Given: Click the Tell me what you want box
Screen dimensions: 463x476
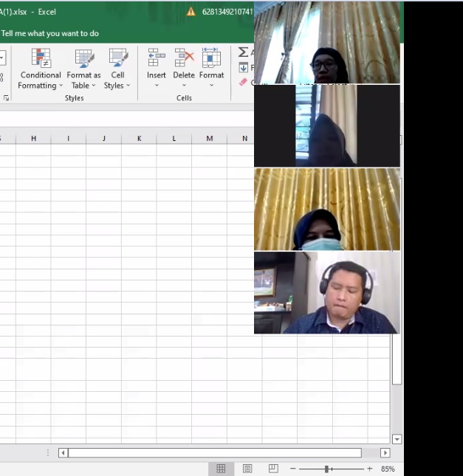Looking at the screenshot, I should 50,33.
